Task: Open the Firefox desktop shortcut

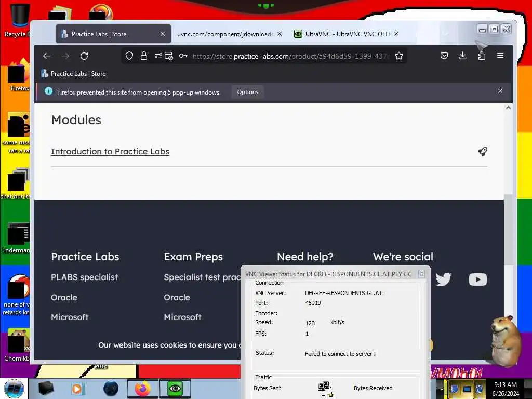Action: click(x=19, y=75)
